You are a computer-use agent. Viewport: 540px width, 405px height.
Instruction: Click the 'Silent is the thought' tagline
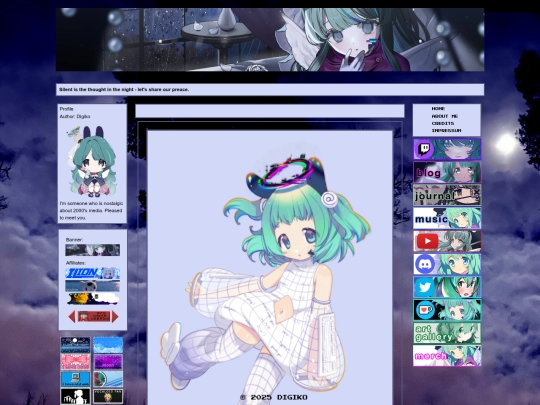124,90
